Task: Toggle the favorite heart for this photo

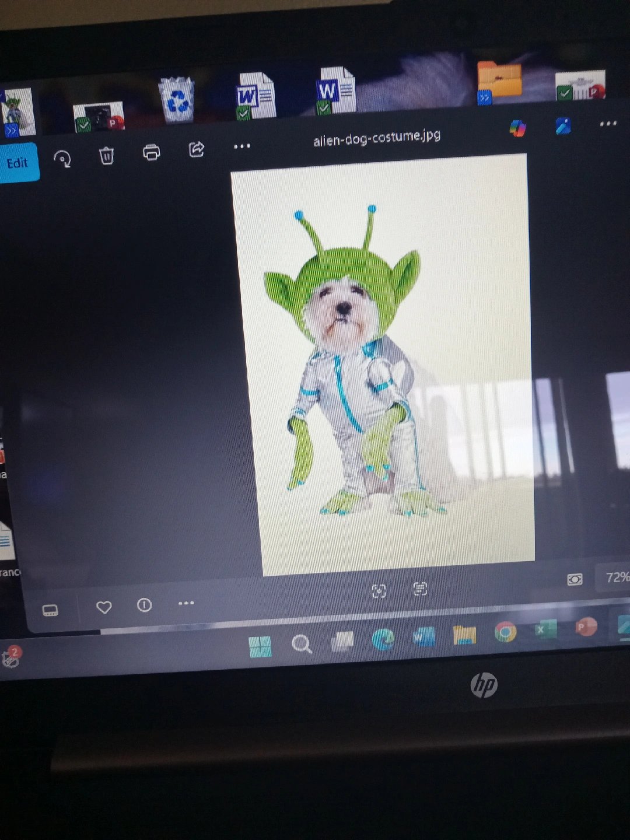Action: tap(104, 607)
